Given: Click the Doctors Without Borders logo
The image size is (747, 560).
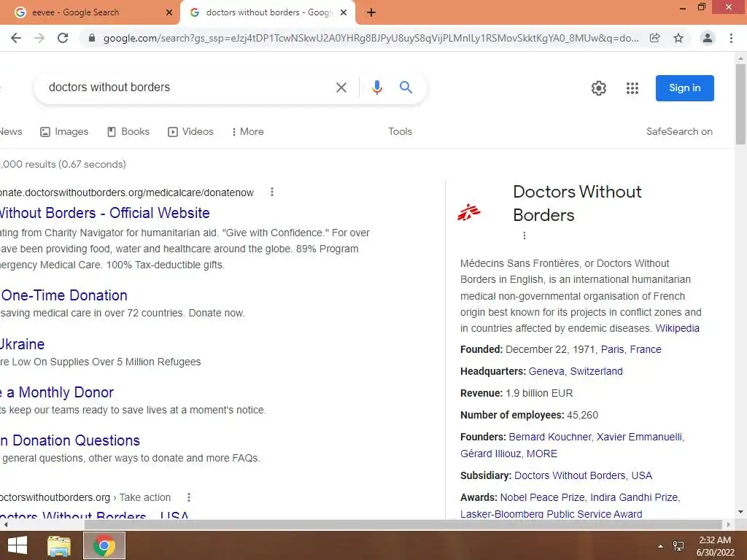Looking at the screenshot, I should [x=469, y=212].
